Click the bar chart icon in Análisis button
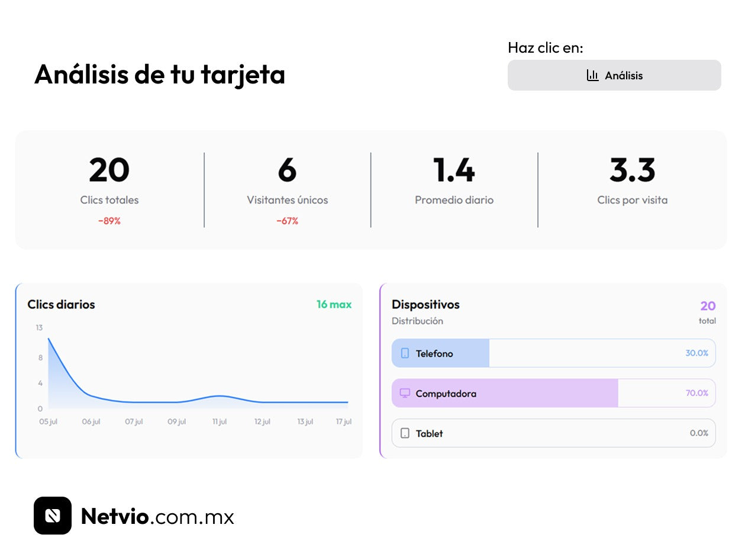745x560 pixels. [x=592, y=75]
